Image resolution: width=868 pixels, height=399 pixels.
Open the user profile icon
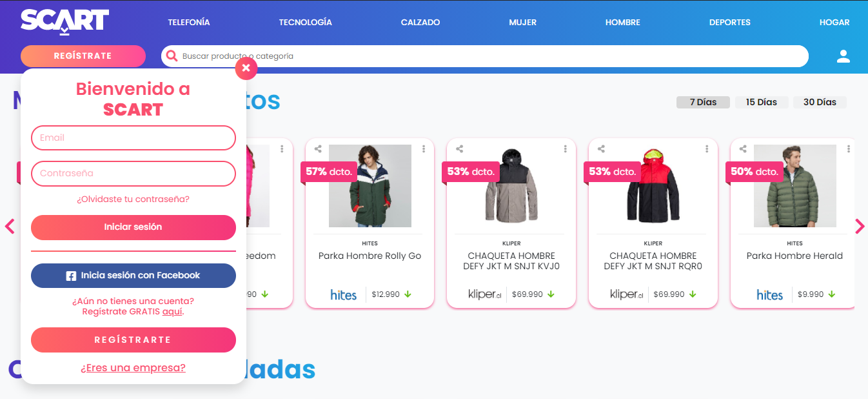pos(843,56)
